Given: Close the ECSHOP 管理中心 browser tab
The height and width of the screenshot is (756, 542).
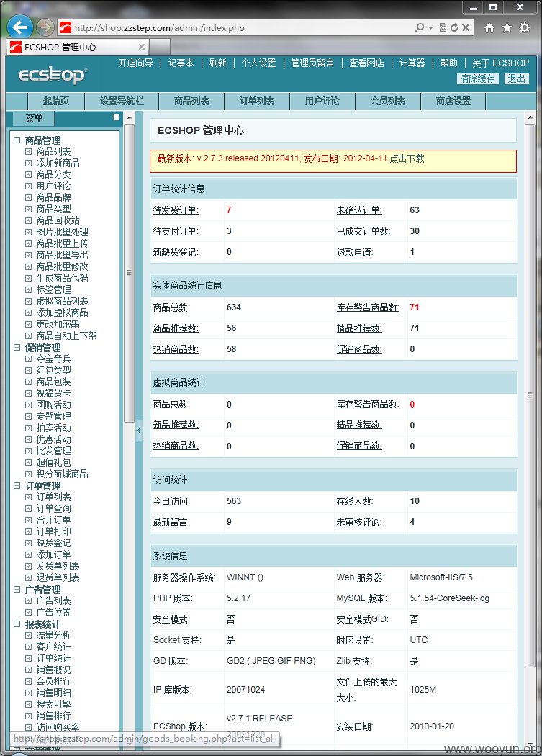Looking at the screenshot, I should 141,47.
